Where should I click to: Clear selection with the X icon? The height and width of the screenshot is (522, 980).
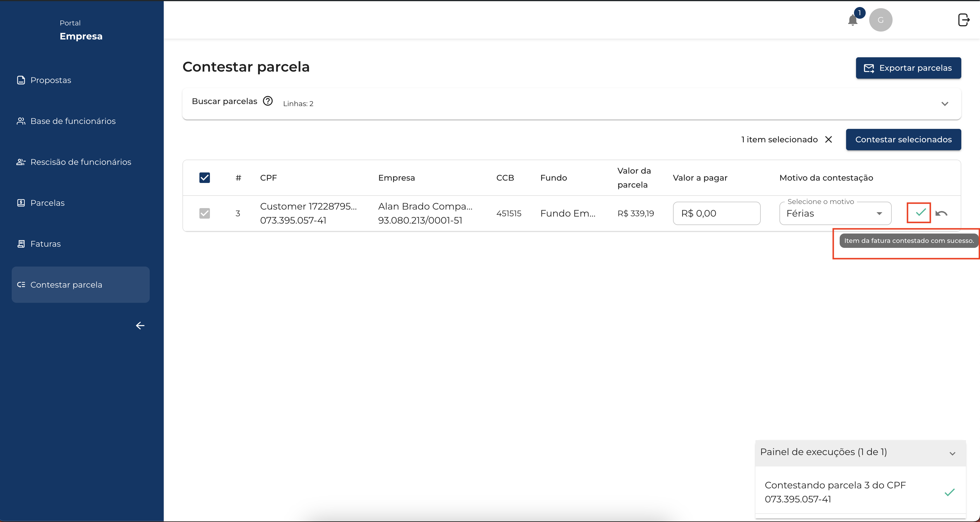click(828, 139)
